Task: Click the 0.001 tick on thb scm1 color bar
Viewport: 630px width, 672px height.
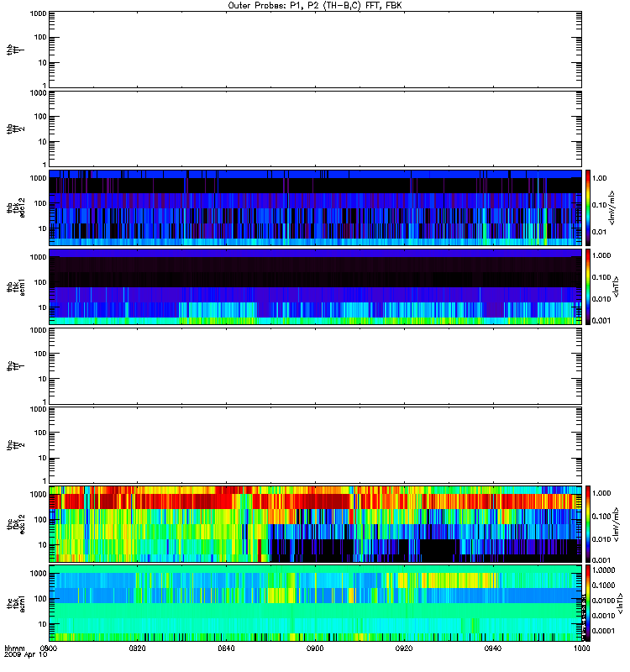Action: coord(601,321)
